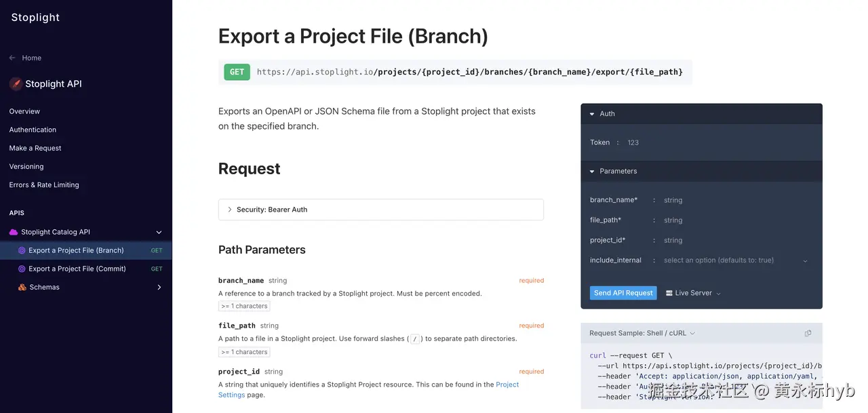Image resolution: width=868 pixels, height=413 pixels.
Task: Expand the Schemas section chevron
Action: coord(159,287)
